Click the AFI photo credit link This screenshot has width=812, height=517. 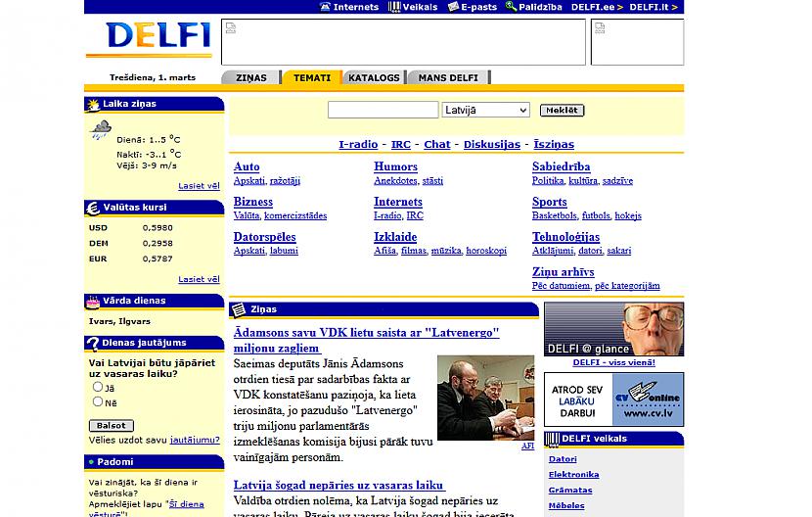(x=527, y=446)
